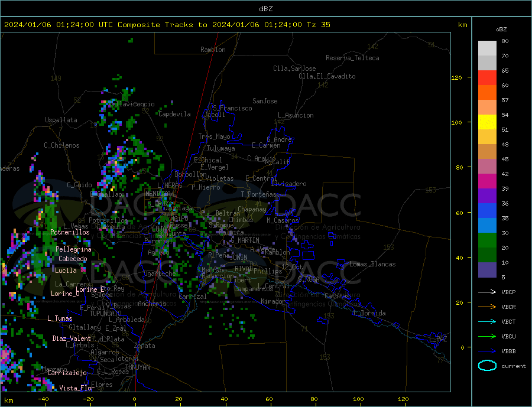532x407 pixels.
Task: Click the L_Tunas label
Action: click(60, 318)
